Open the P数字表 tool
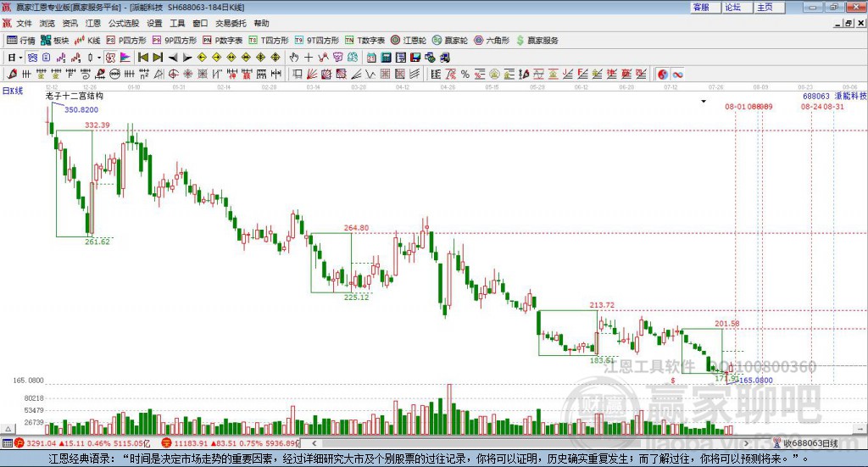Screen dimensions: 868x467 pos(223,41)
